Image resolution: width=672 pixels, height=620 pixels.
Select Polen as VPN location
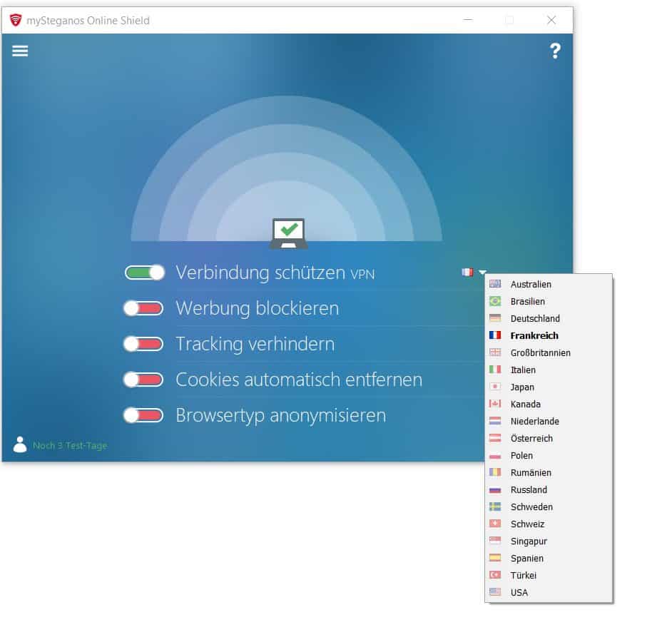549,455
